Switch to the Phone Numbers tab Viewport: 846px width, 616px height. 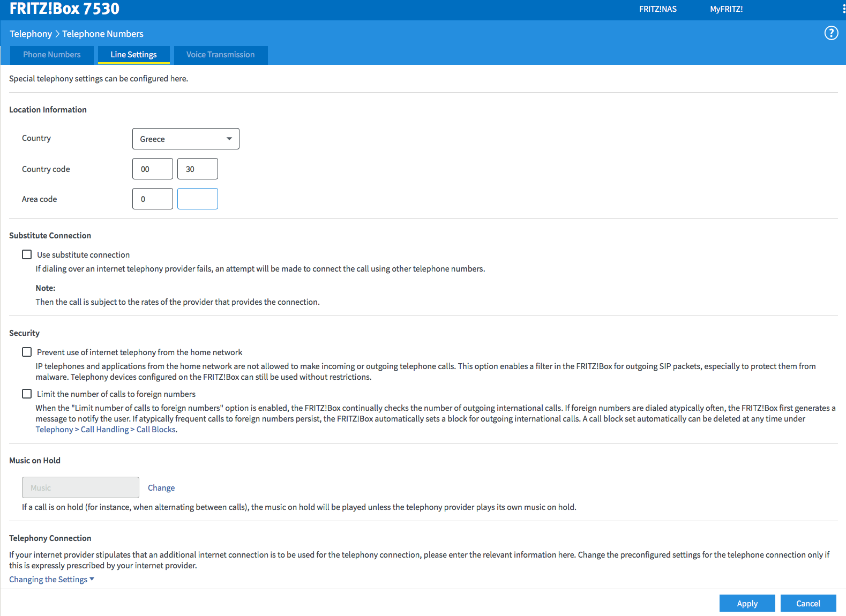click(52, 55)
